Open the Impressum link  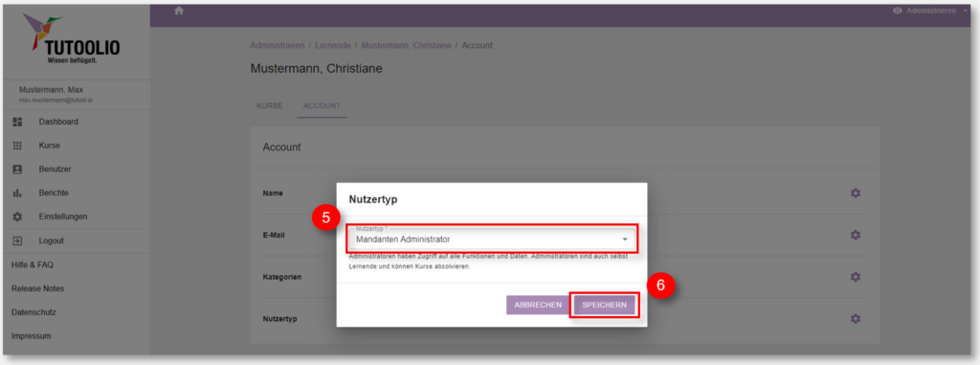[x=32, y=335]
